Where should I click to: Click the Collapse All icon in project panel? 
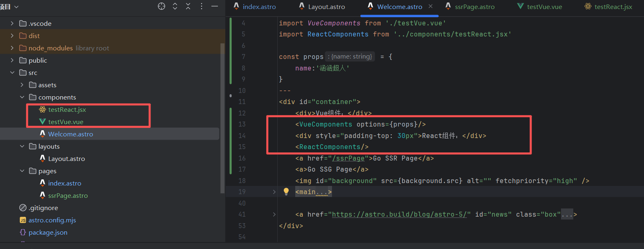point(188,6)
